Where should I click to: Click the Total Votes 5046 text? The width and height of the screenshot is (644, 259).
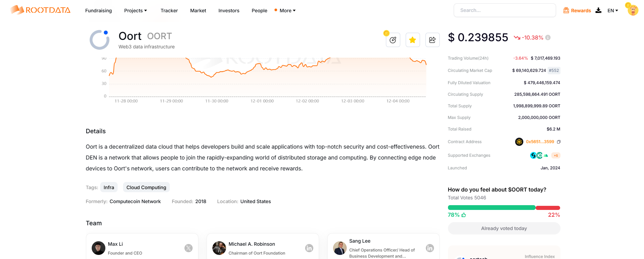467,198
